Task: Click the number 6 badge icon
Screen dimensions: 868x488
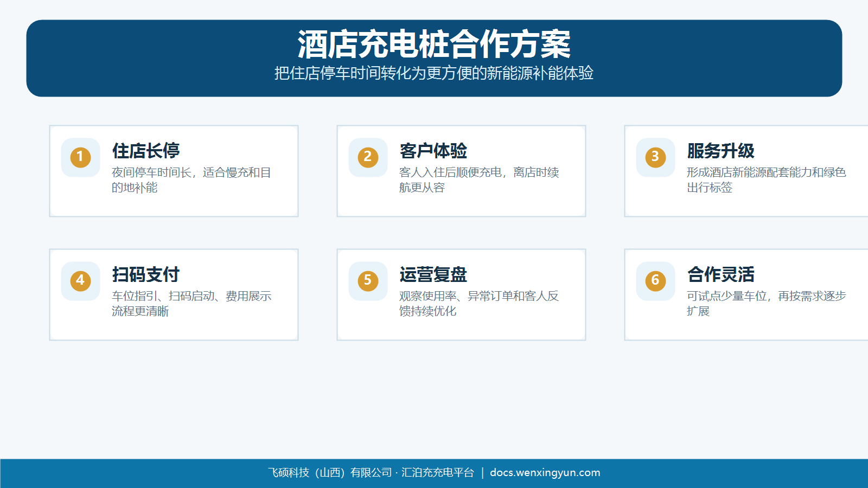Action: (x=655, y=281)
